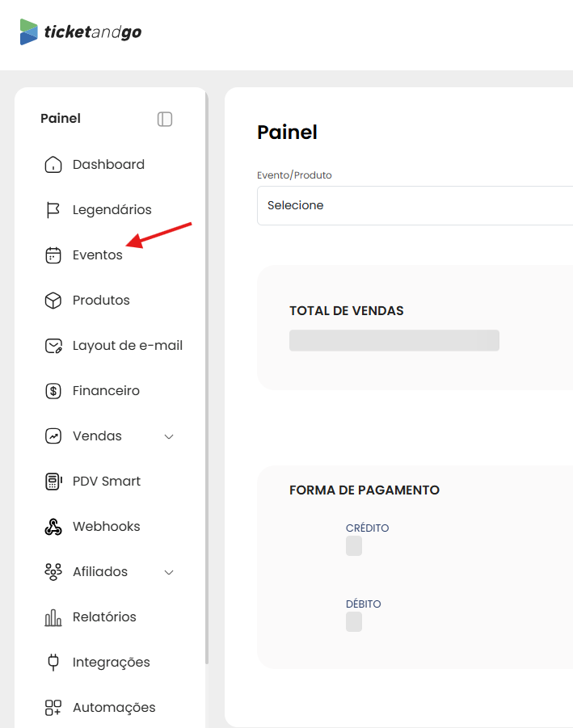Click the FORMA DE PAGAMENTO heading
573x728 pixels.
click(364, 490)
